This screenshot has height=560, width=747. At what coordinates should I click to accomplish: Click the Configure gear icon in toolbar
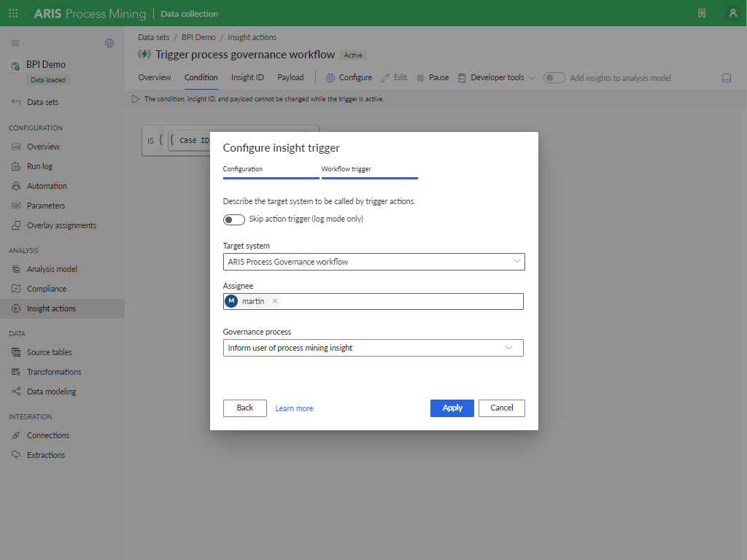click(x=330, y=77)
